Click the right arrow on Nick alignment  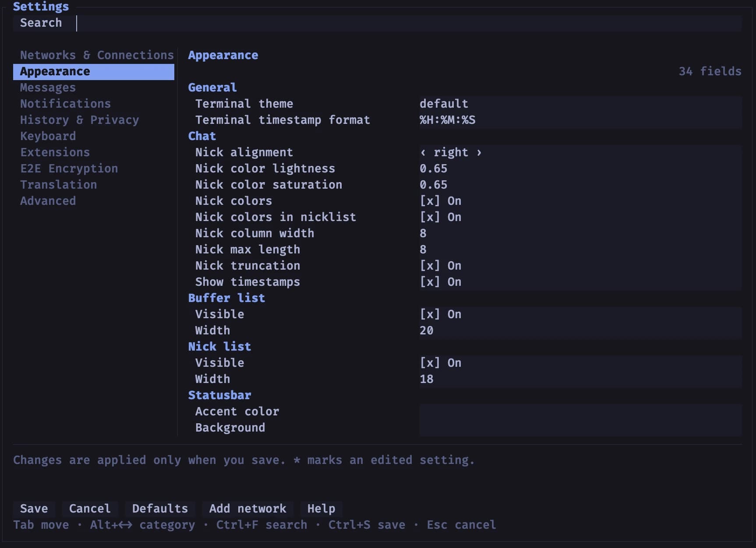tap(479, 152)
